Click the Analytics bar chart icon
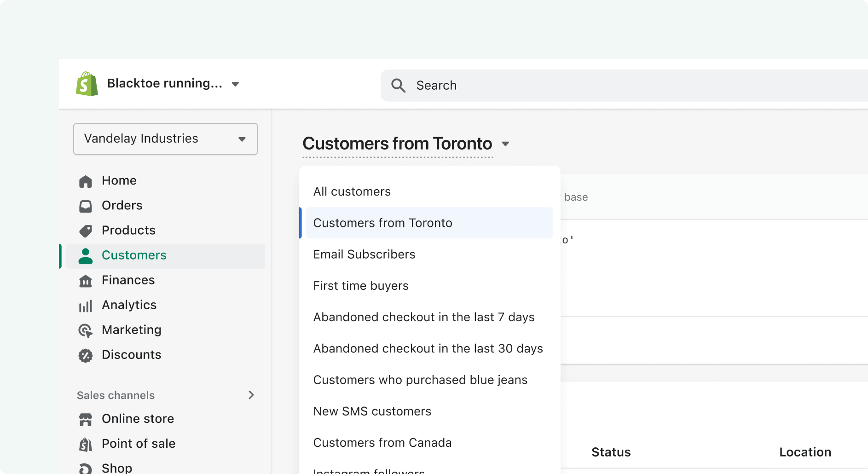868x474 pixels. pos(86,306)
